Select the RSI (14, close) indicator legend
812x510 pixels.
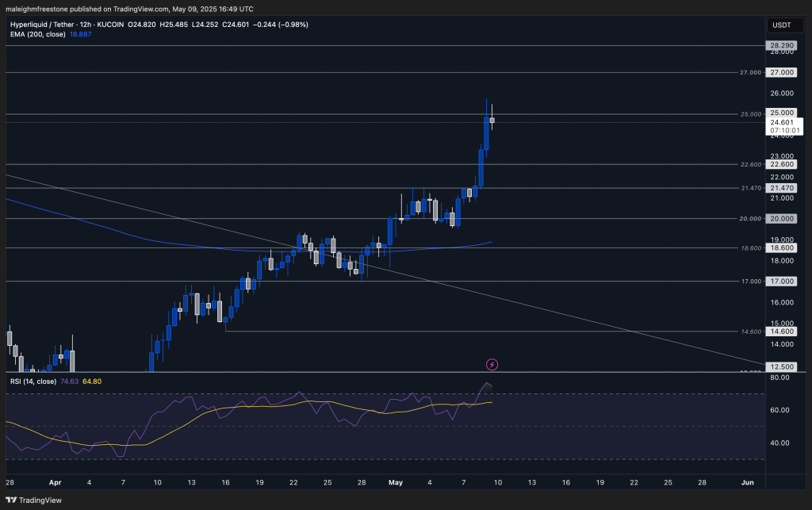point(33,382)
